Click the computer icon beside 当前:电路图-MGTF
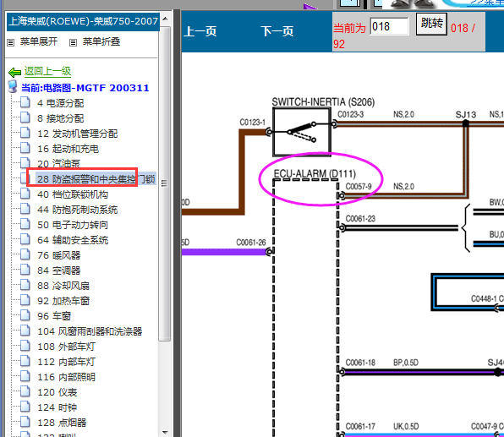 pos(13,87)
